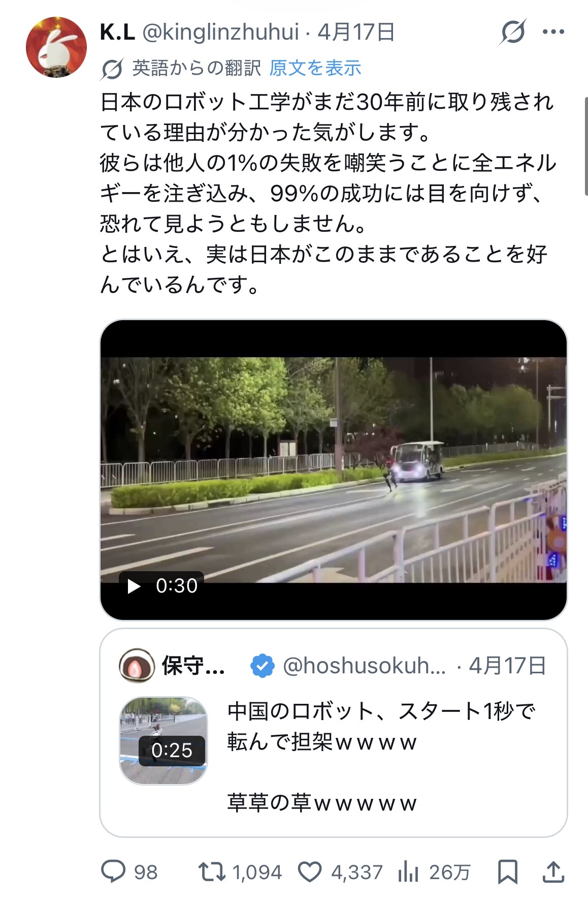
Task: Share the tweet via upload arrow icon
Action: pyautogui.click(x=553, y=872)
